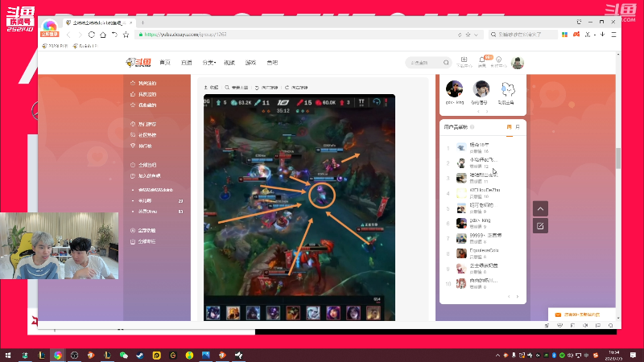The image size is (644, 362).
Task: Click the Douyu logo on the site header
Action: pos(138,63)
